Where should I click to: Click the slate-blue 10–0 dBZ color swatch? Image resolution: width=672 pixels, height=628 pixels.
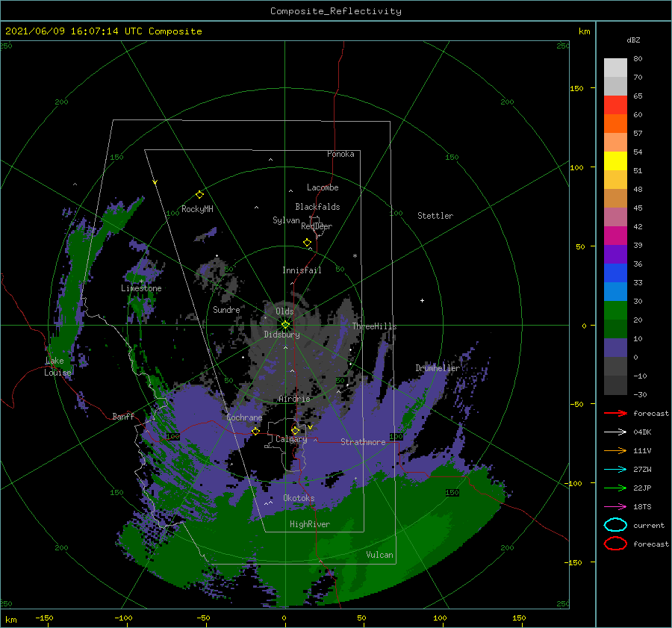tap(615, 348)
